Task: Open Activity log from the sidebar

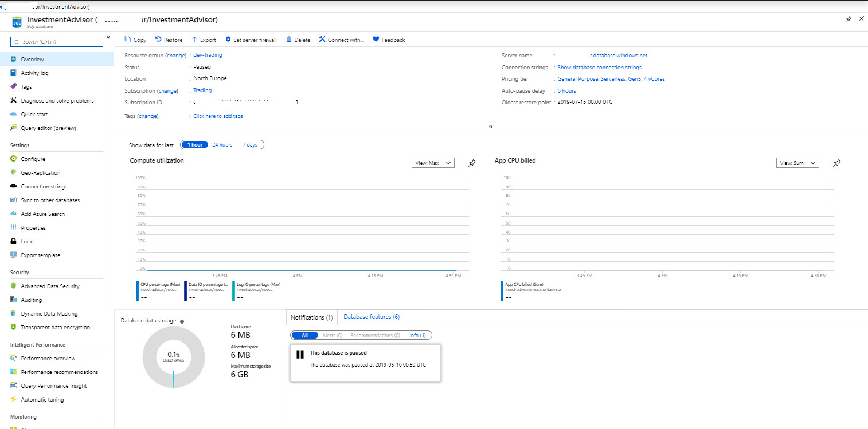Action: click(35, 73)
